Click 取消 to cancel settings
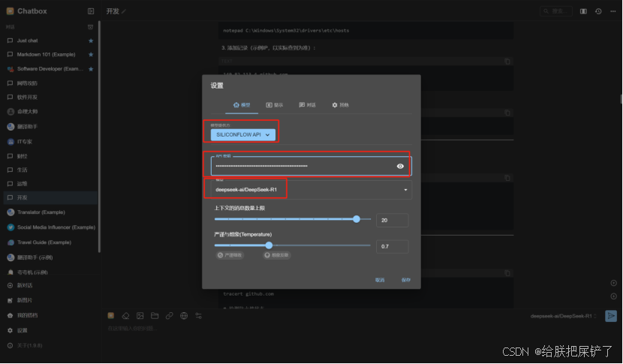 pos(380,280)
